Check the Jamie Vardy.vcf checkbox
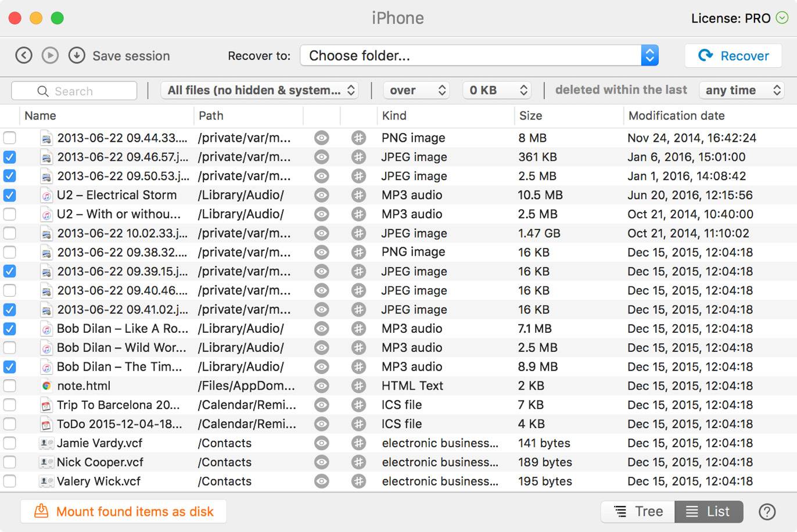The width and height of the screenshot is (797, 532). coord(9,443)
